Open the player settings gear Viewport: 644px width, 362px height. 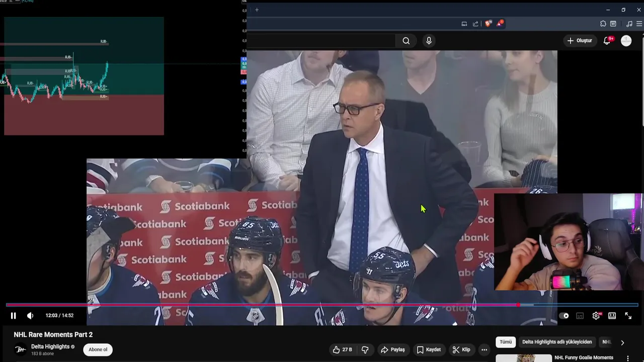(x=596, y=316)
